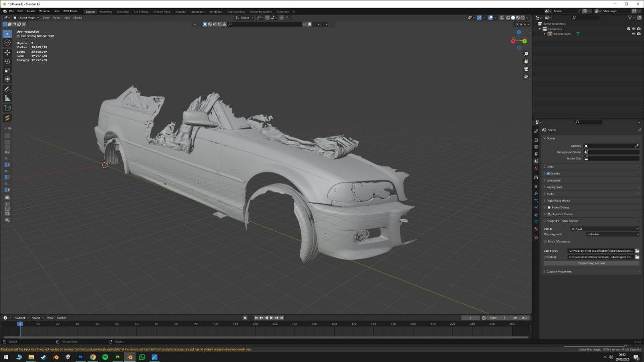The height and width of the screenshot is (362, 644).
Task: Click the Import map section button
Action: (591, 263)
